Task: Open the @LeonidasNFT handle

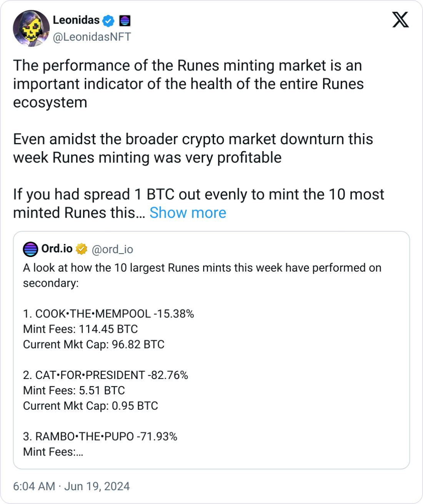Action: pyautogui.click(x=92, y=37)
